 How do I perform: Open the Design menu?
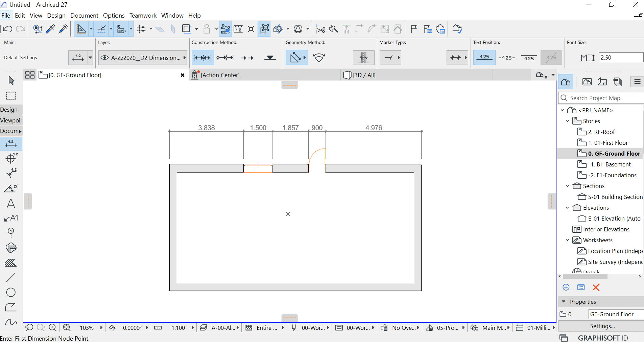56,16
